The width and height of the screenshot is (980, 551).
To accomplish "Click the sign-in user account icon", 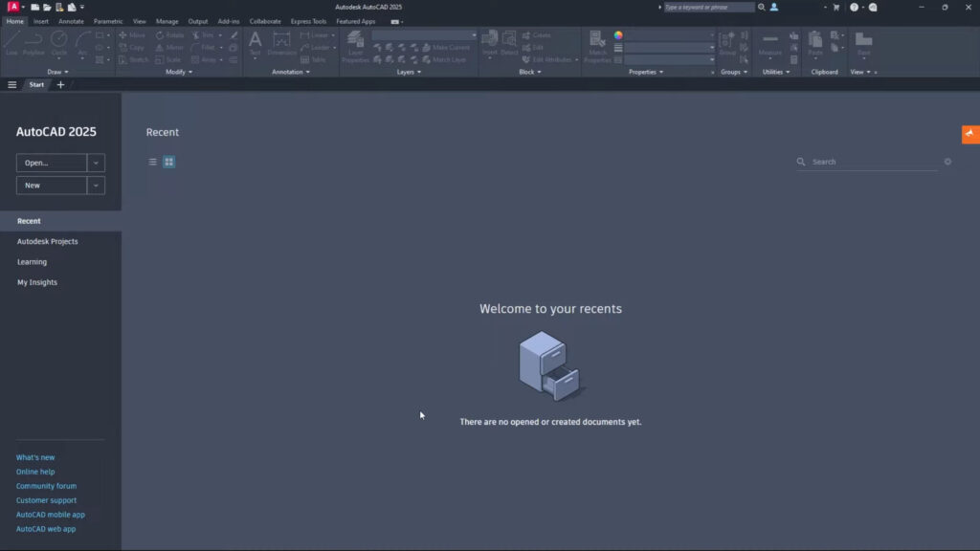I will [x=773, y=7].
